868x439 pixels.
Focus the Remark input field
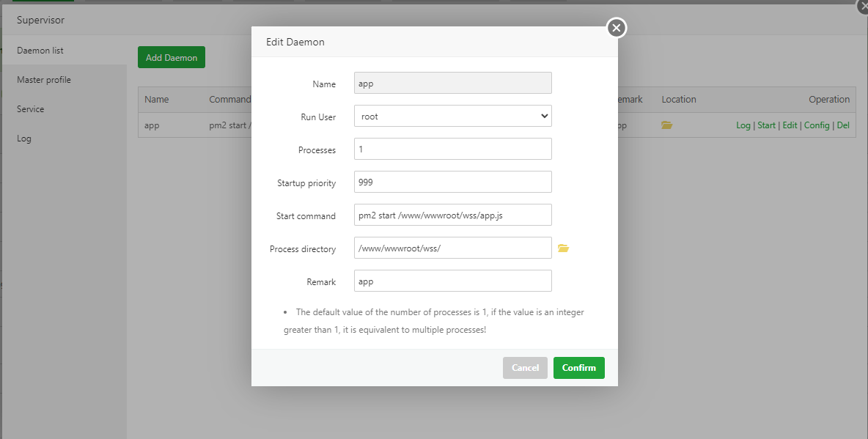pyautogui.click(x=452, y=281)
